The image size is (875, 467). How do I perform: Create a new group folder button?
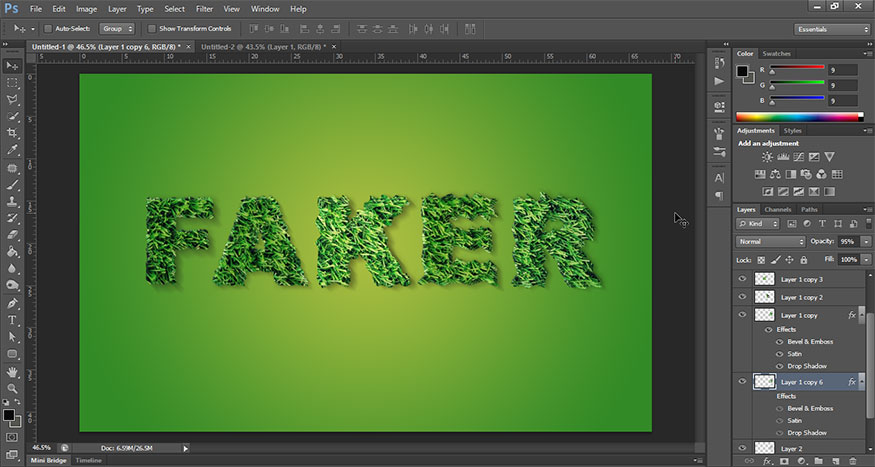pyautogui.click(x=818, y=461)
